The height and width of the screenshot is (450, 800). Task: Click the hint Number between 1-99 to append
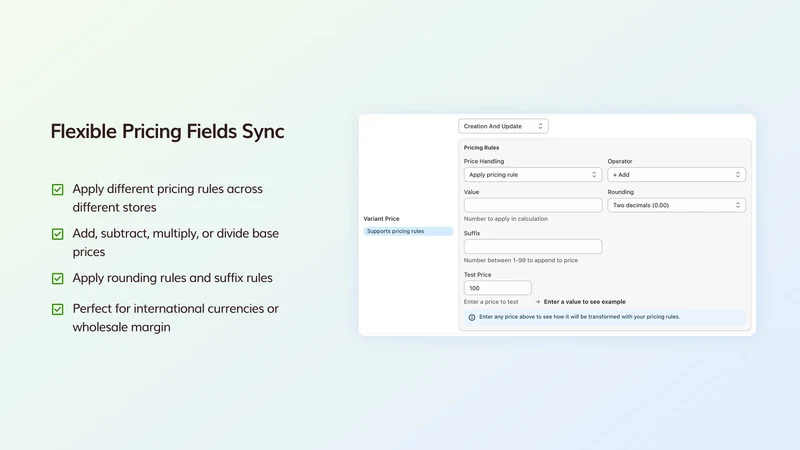tap(521, 260)
